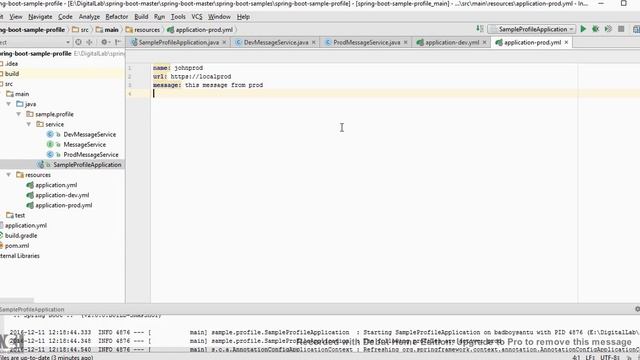
Task: Click editor line 'url: https://localprod'
Action: click(192, 77)
